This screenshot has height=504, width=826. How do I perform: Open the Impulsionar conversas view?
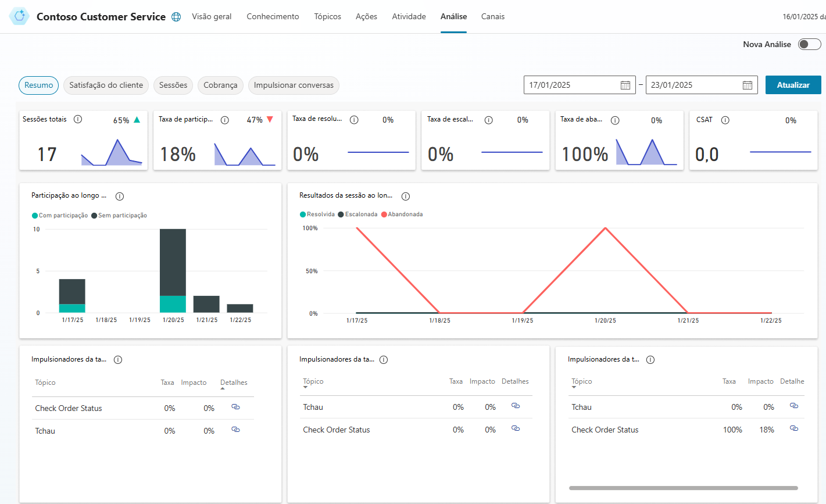pyautogui.click(x=294, y=85)
